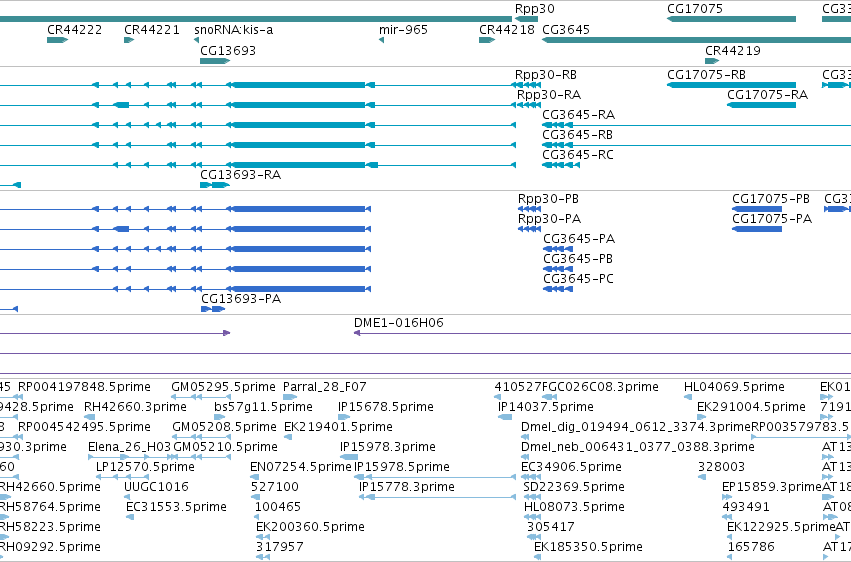Screen dimensions: 851x562
Task: Click the RH09292.5prime EST
Action: (5, 557)
